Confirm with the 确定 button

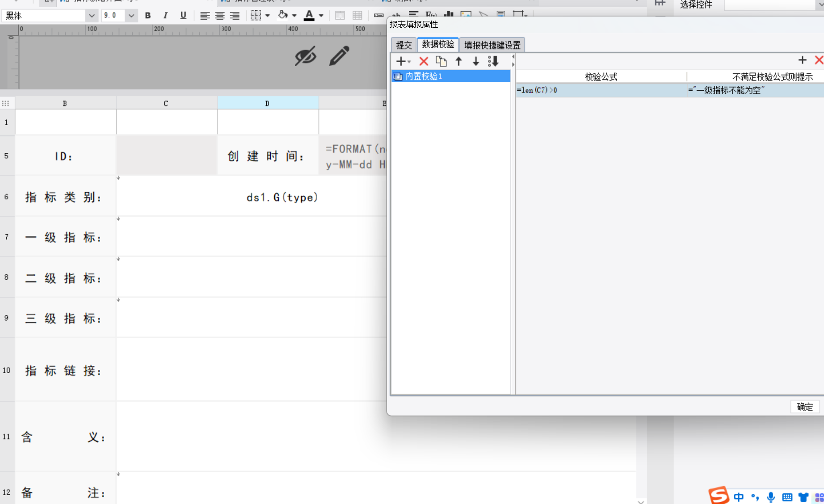(805, 407)
